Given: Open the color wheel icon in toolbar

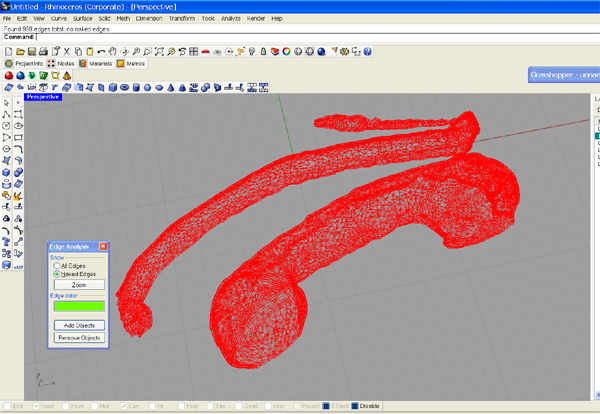Looking at the screenshot, I should tap(286, 51).
